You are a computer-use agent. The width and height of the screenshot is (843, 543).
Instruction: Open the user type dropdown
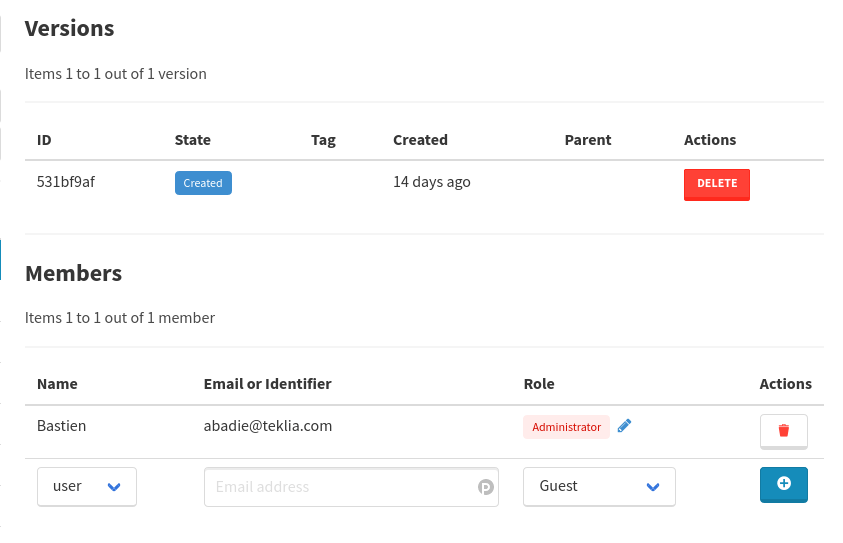point(87,487)
